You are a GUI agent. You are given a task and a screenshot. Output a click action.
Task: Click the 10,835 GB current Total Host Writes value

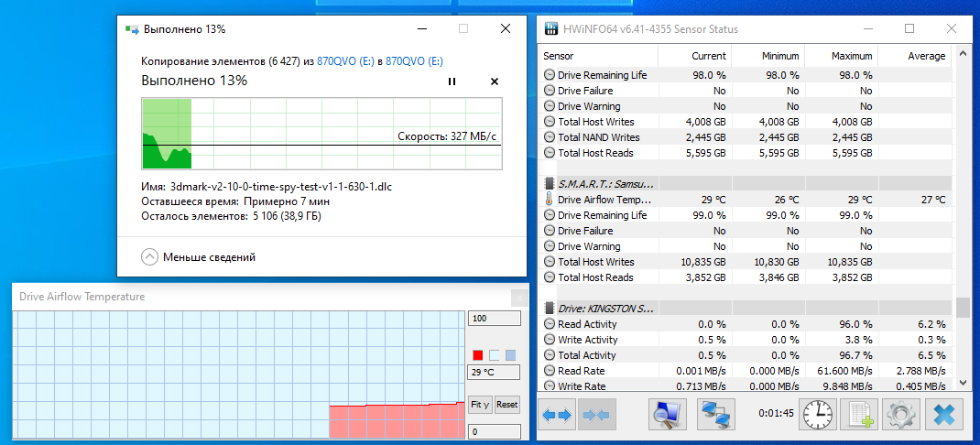click(x=703, y=262)
